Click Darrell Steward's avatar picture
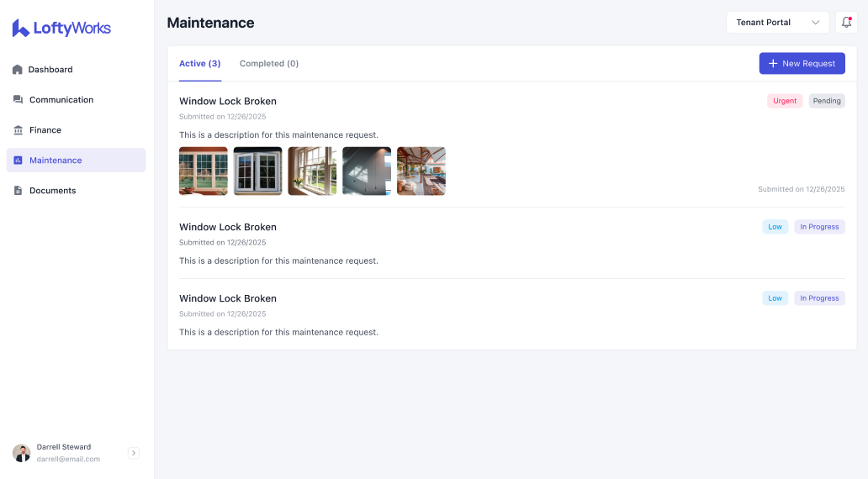The width and height of the screenshot is (868, 479). point(21,453)
